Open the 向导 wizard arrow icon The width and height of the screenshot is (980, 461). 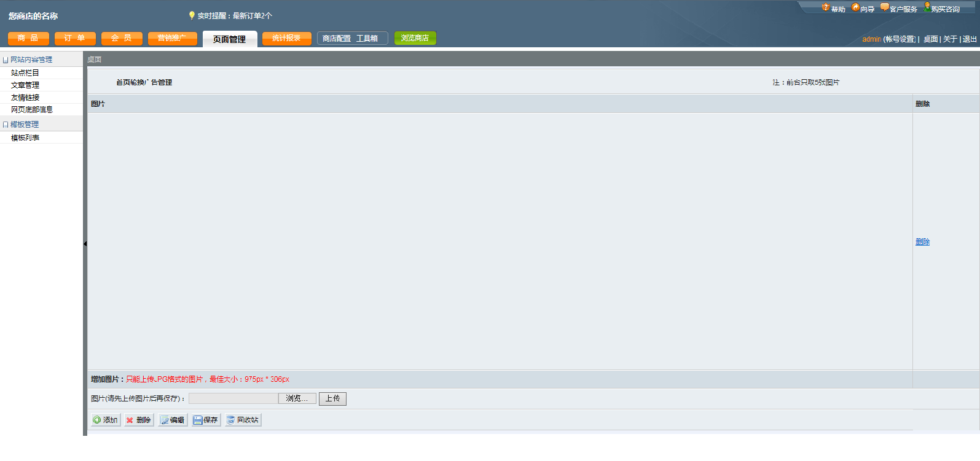(855, 7)
